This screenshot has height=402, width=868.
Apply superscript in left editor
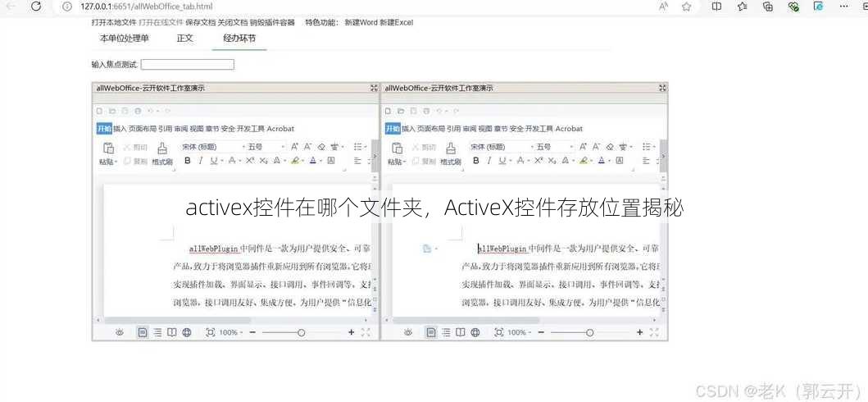[x=250, y=161]
